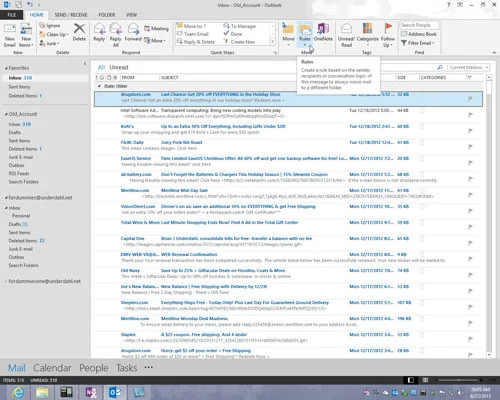Image resolution: width=500 pixels, height=400 pixels.
Task: Click the Forward icon
Action: point(133,29)
